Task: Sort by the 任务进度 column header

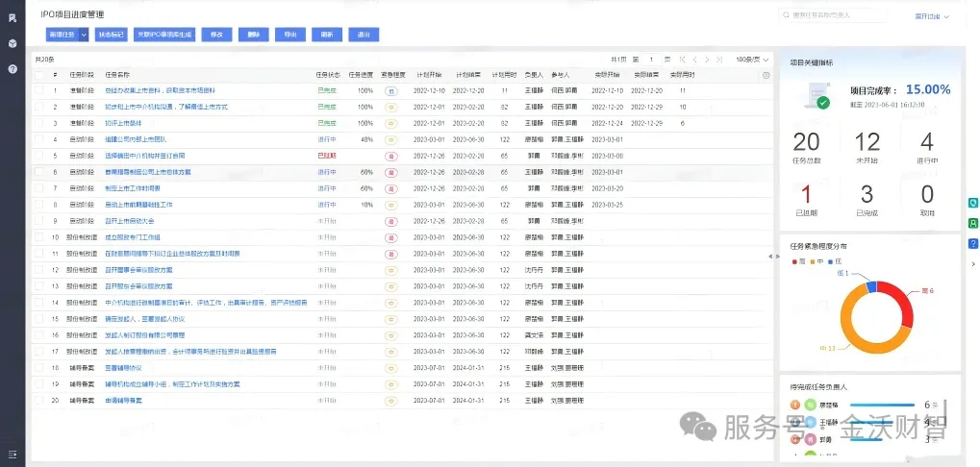Action: pos(361,75)
